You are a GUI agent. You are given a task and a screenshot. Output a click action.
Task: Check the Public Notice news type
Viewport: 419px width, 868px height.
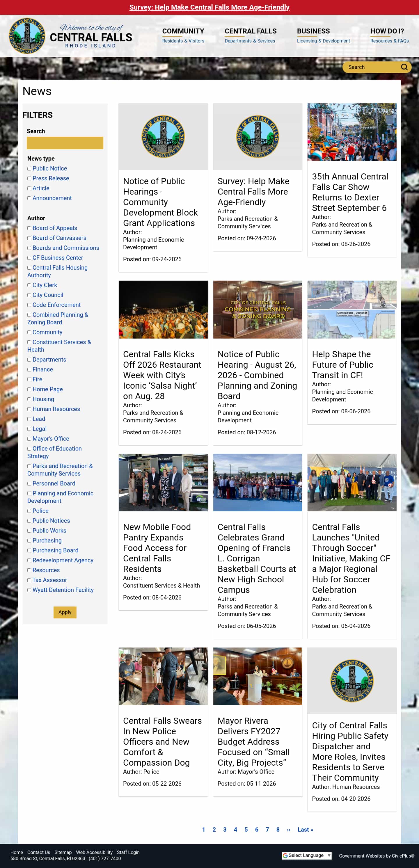29,168
